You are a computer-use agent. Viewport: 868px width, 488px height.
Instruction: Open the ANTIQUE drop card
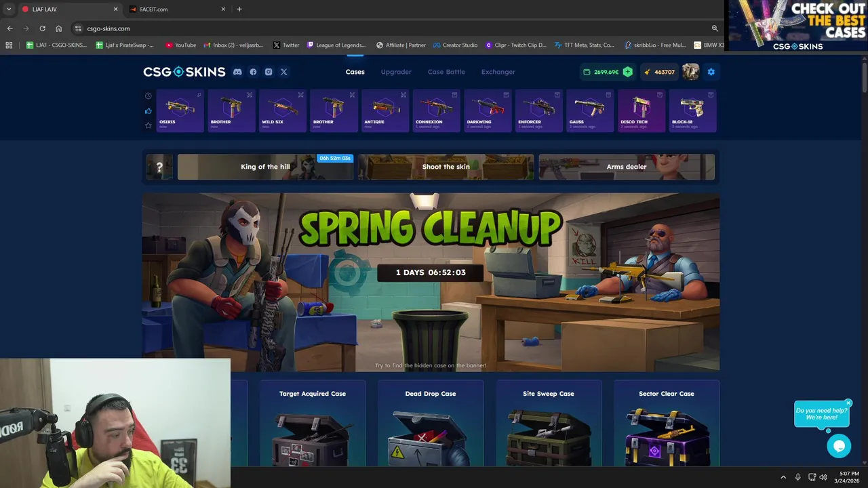pos(385,110)
